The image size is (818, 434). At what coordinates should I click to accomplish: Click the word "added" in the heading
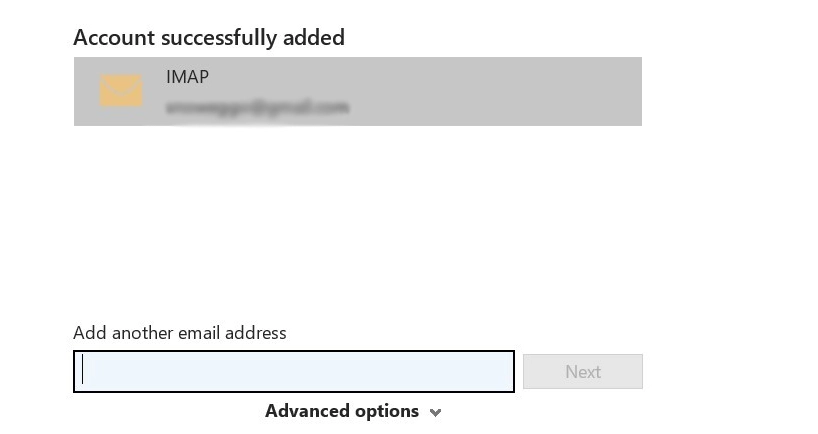click(313, 37)
